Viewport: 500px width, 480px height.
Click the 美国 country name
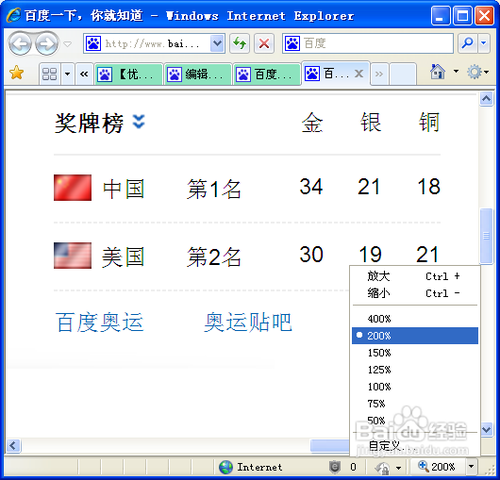tap(123, 257)
